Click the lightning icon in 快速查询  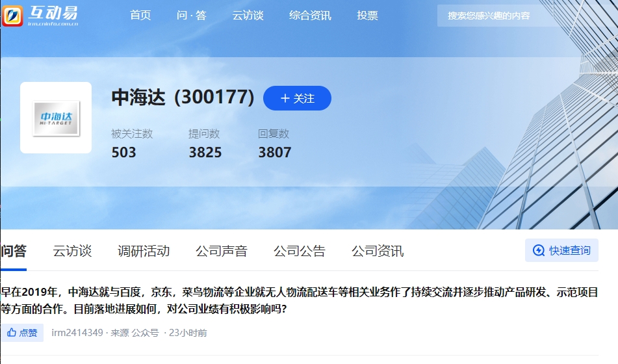pyautogui.click(x=538, y=250)
